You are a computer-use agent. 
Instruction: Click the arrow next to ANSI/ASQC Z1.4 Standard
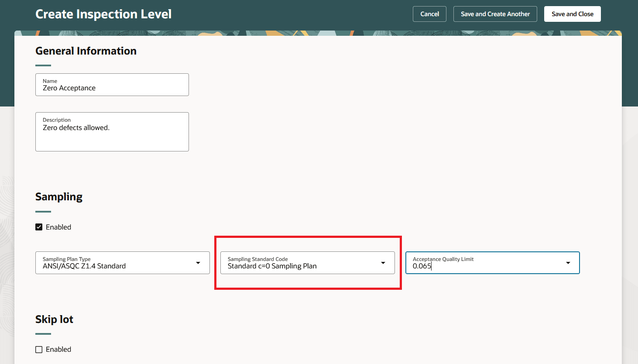[199, 263]
